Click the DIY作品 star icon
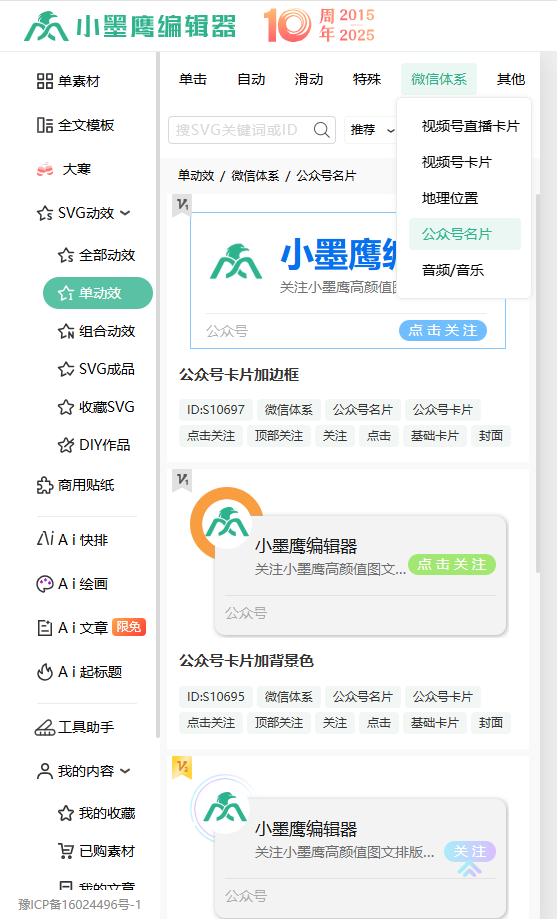This screenshot has height=919, width=557. (66, 445)
